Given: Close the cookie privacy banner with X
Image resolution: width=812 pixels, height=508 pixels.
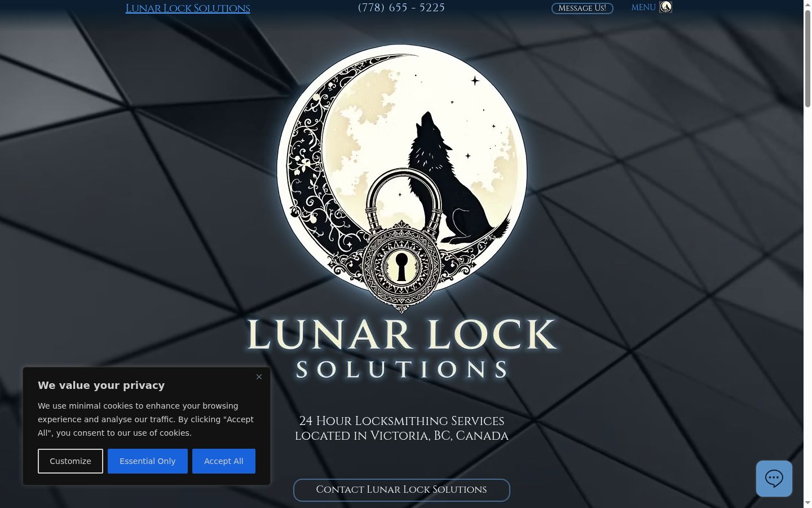Looking at the screenshot, I should tap(259, 377).
